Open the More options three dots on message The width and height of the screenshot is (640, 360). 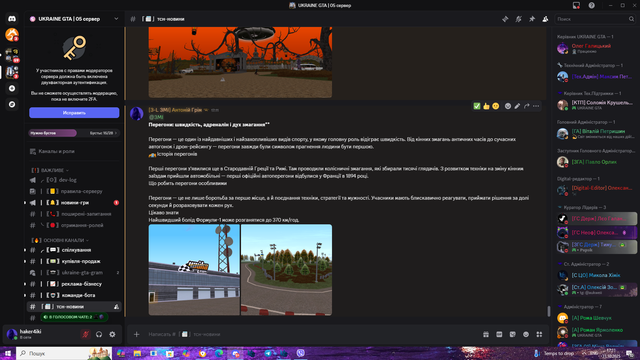[x=536, y=106]
